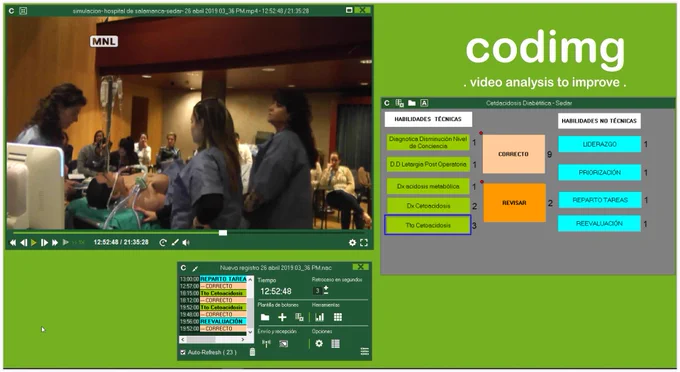
Task: Click C logo in Nuevo registro window
Action: pos(183,268)
